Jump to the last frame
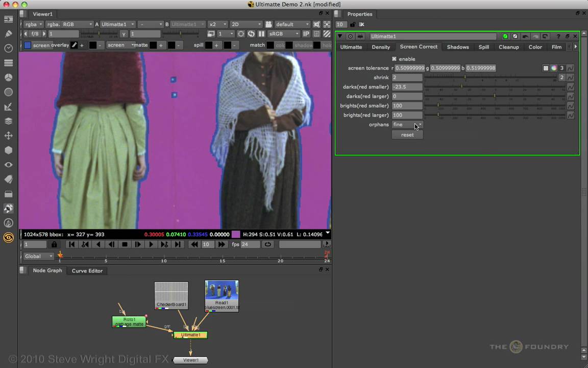Screen dimensions: 588x368 click(x=178, y=244)
